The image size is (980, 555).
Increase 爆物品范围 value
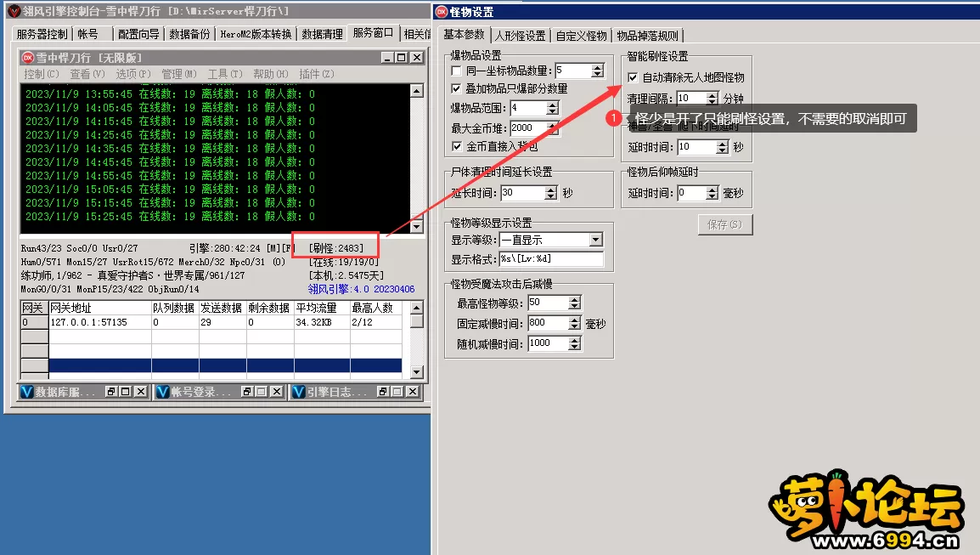553,105
